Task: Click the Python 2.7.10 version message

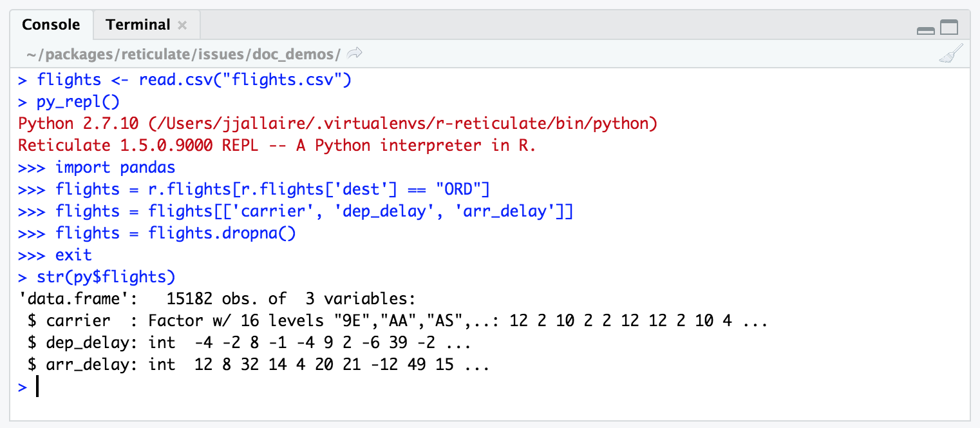Action: click(337, 124)
